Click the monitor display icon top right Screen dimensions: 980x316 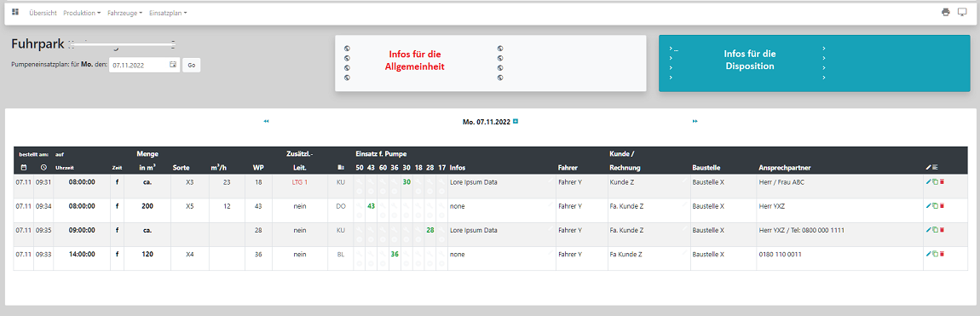pyautogui.click(x=962, y=13)
